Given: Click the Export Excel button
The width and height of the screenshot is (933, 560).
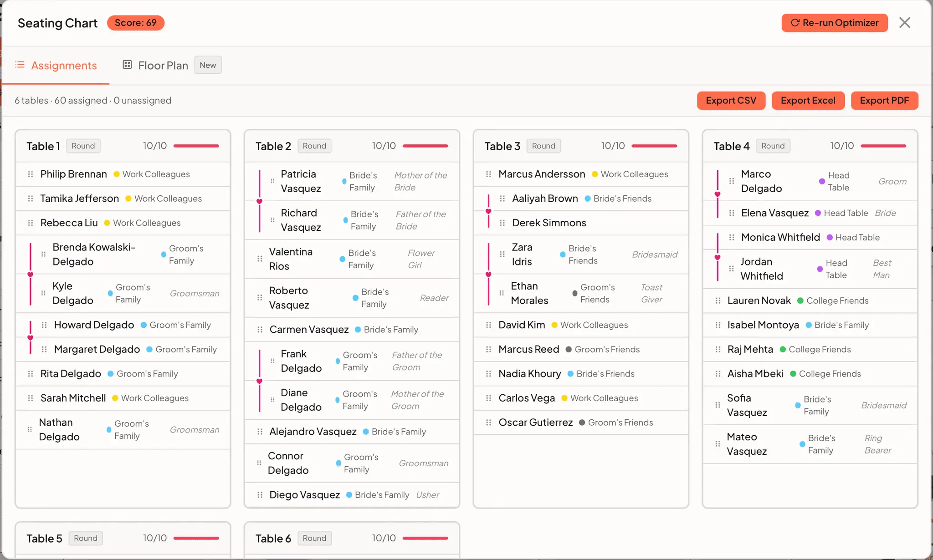Looking at the screenshot, I should coord(808,100).
